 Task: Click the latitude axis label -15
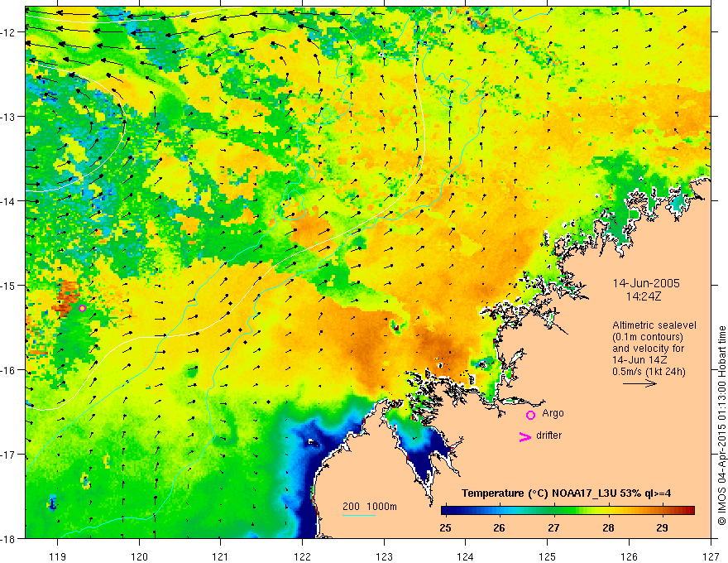point(9,285)
